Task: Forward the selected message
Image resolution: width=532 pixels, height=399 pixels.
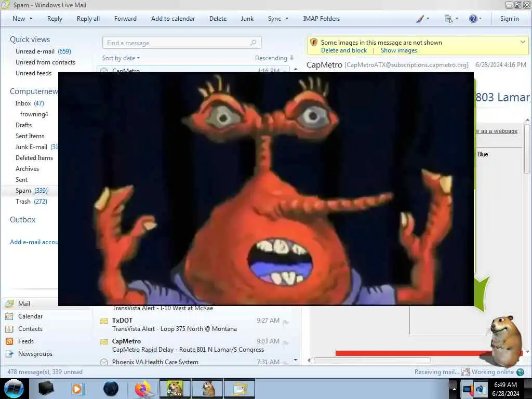Action: [125, 19]
